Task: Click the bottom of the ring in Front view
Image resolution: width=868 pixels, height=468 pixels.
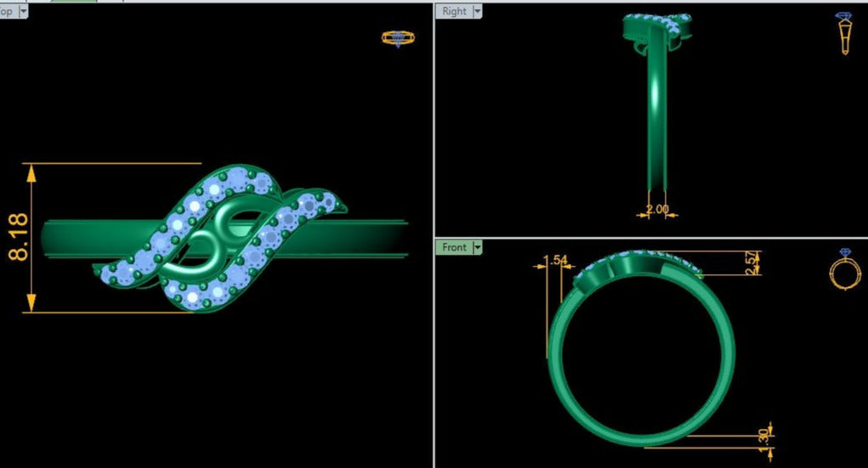Action: (641, 432)
